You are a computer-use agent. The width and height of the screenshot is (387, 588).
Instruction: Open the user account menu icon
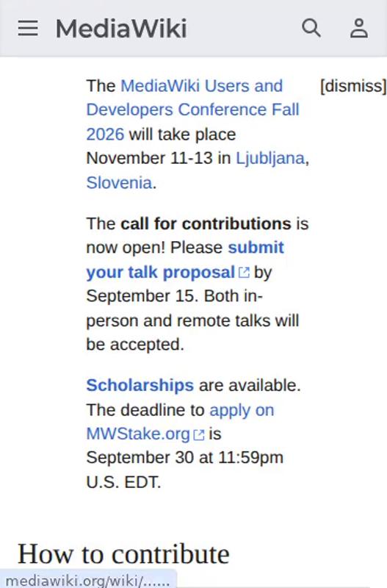(x=359, y=28)
